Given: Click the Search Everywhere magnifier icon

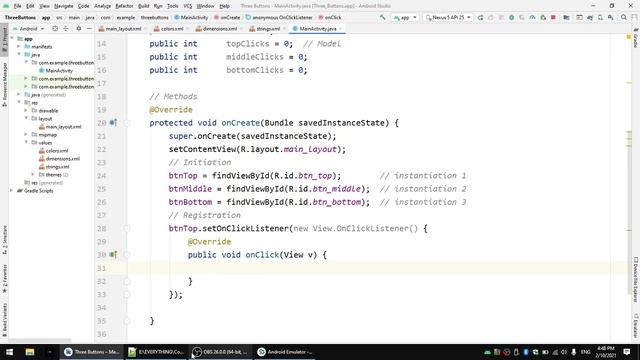Looking at the screenshot, I should pyautogui.click(x=624, y=18).
